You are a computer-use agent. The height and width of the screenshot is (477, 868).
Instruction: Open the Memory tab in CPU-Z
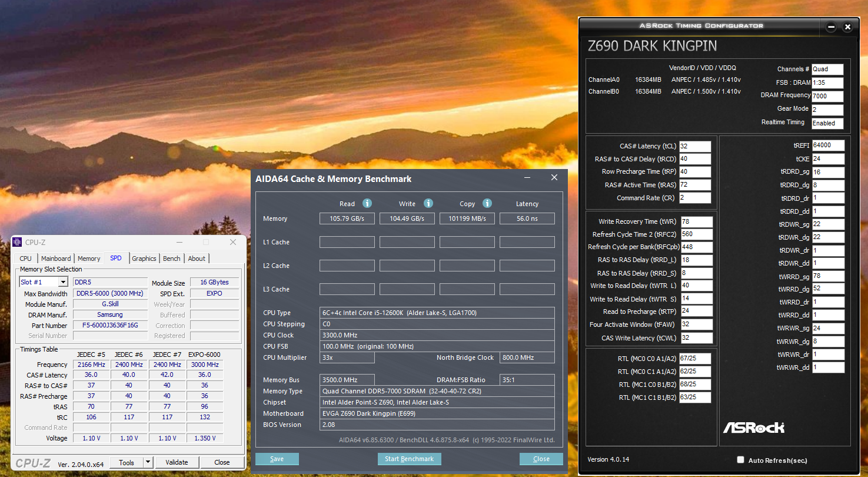(89, 259)
